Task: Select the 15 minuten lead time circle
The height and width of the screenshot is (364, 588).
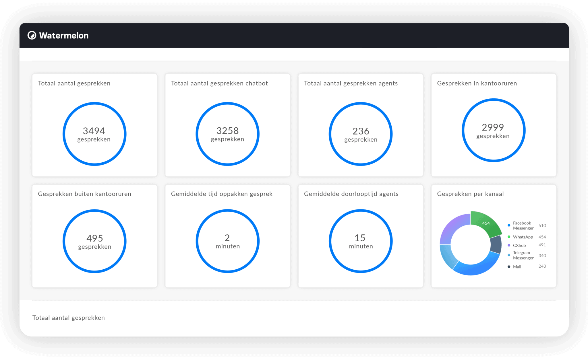Action: pyautogui.click(x=361, y=241)
